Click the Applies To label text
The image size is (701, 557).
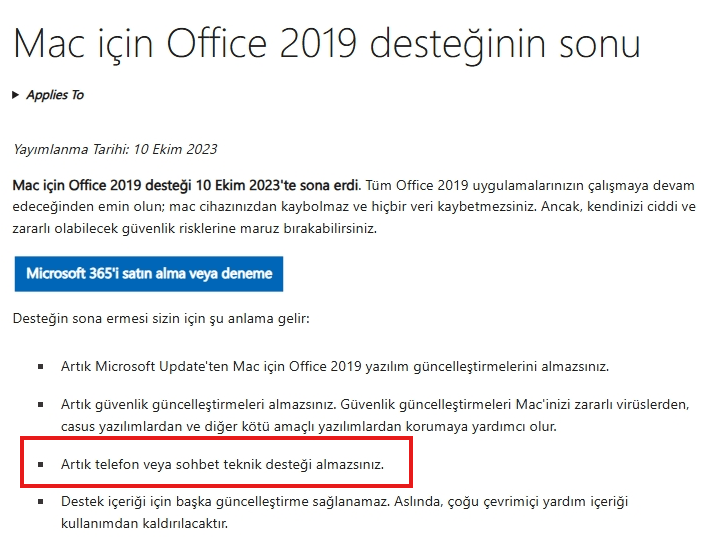(55, 95)
